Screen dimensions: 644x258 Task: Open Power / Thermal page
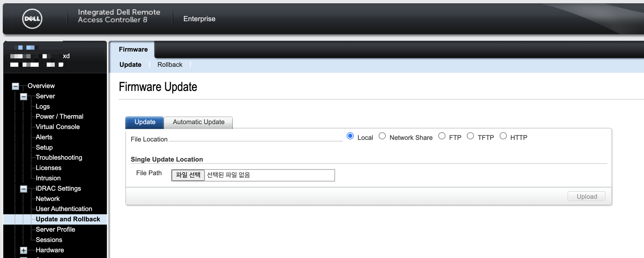pyautogui.click(x=60, y=116)
